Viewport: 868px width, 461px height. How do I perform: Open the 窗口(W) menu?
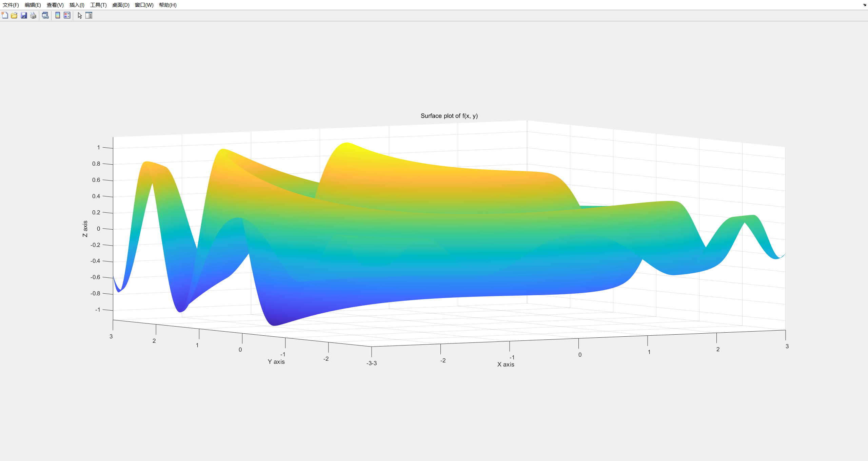144,5
